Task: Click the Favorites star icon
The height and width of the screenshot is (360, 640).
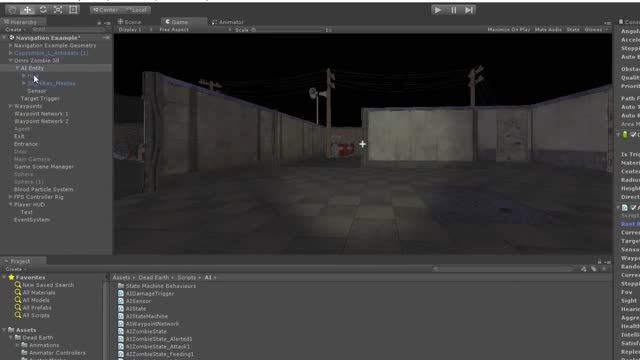Action: [x=11, y=277]
